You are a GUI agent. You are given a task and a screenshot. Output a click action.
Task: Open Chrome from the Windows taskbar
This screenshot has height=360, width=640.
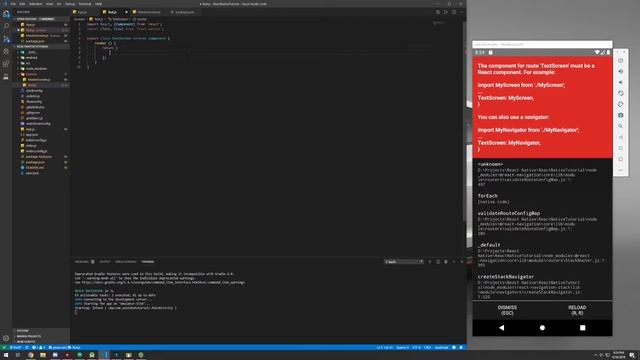pos(31,355)
